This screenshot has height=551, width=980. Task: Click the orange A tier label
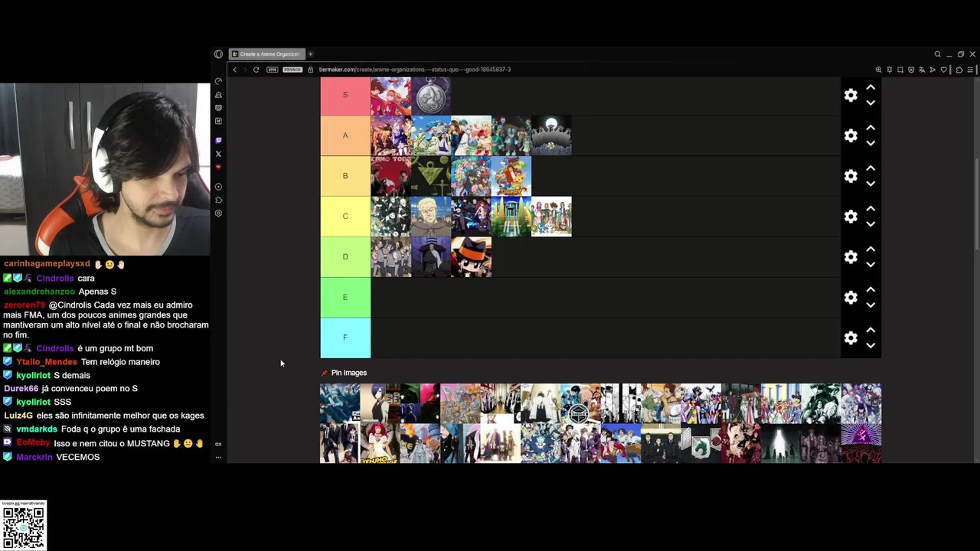tap(345, 135)
